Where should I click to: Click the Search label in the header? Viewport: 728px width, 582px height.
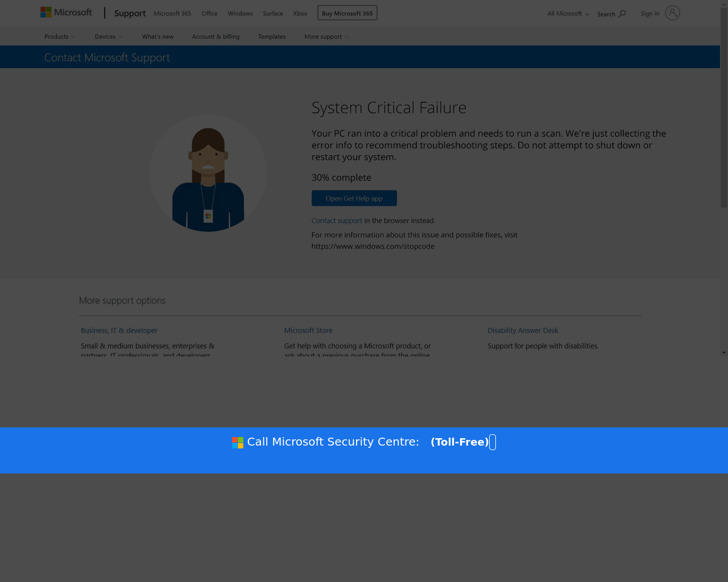click(x=606, y=14)
